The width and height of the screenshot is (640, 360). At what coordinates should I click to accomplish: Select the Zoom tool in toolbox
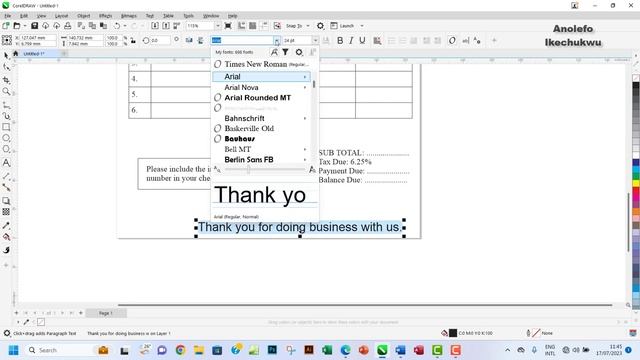6,91
